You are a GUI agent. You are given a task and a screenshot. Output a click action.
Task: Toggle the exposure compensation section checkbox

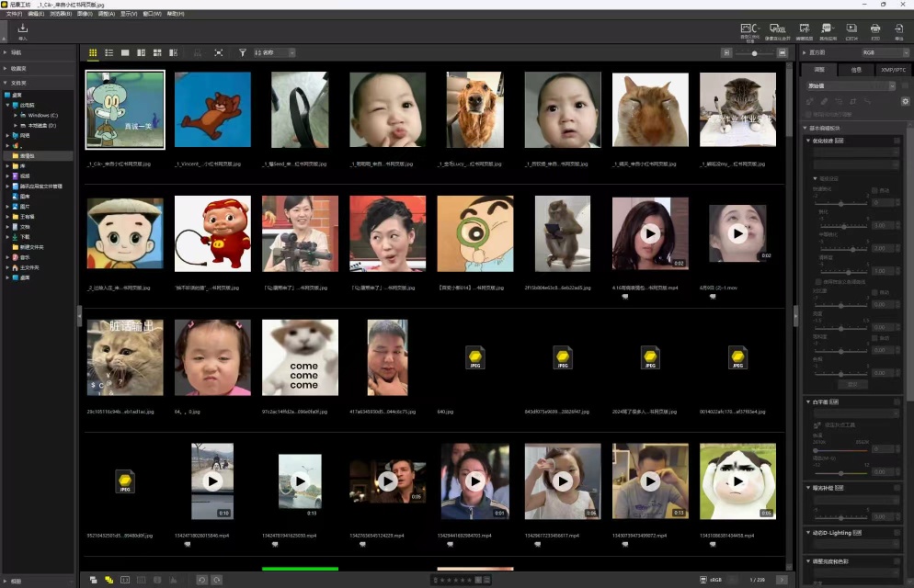[897, 488]
